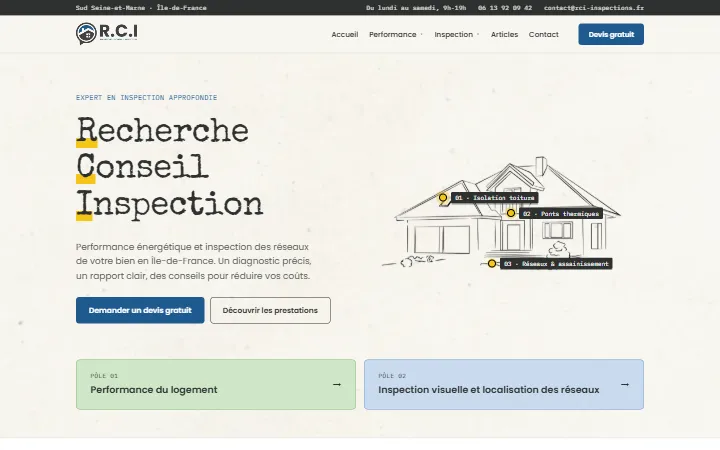Expand the Performance dropdown arrow
The width and height of the screenshot is (720, 450).
point(422,34)
